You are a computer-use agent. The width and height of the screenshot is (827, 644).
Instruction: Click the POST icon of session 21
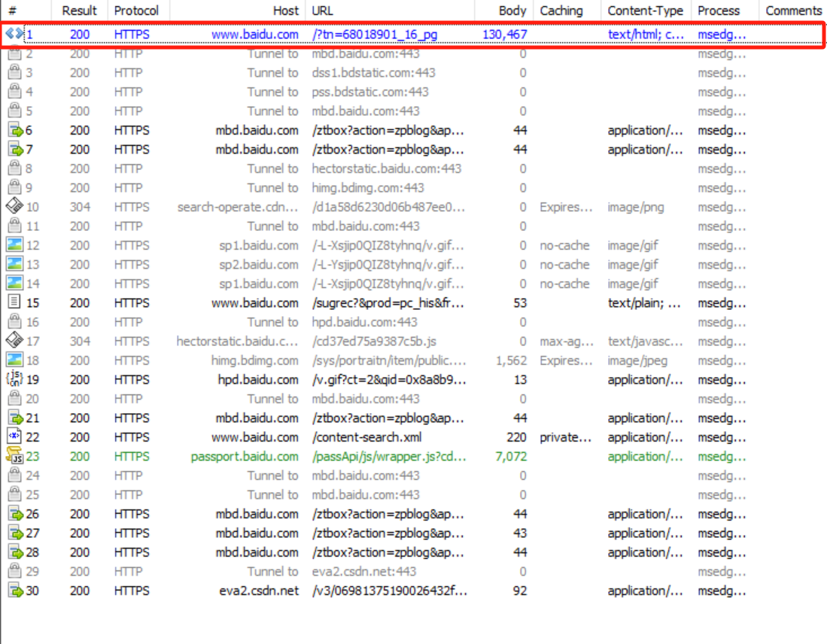15,418
